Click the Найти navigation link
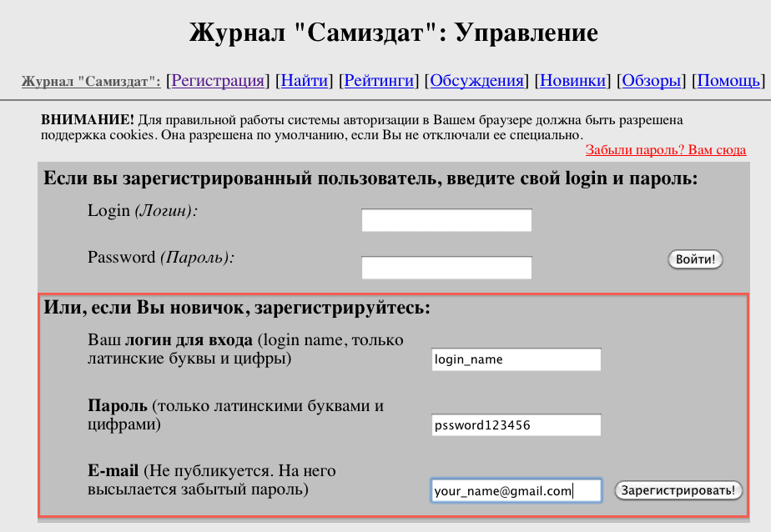771x532 pixels. point(305,81)
